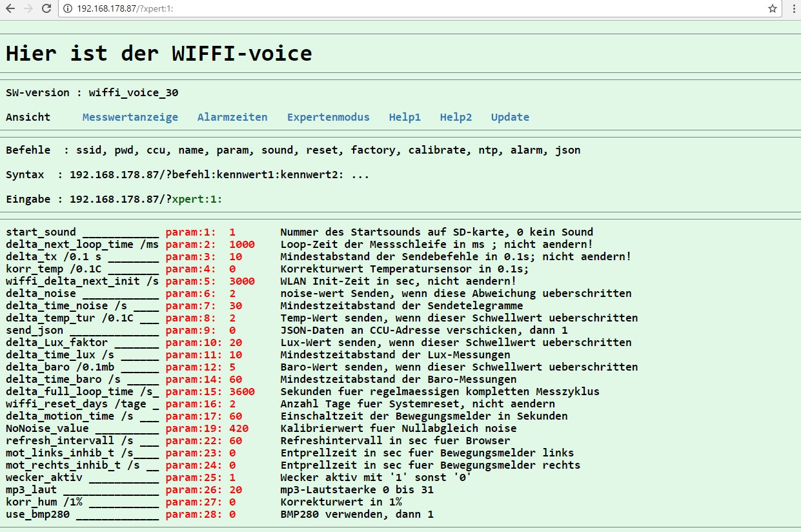Open the Messwertanzeige link
Image resolution: width=801 pixels, height=532 pixels.
tap(130, 117)
